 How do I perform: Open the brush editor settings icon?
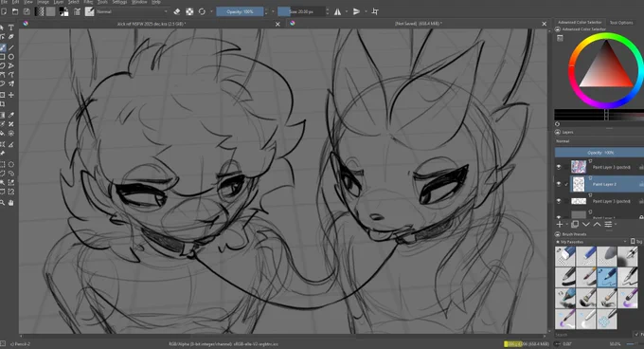point(77,11)
